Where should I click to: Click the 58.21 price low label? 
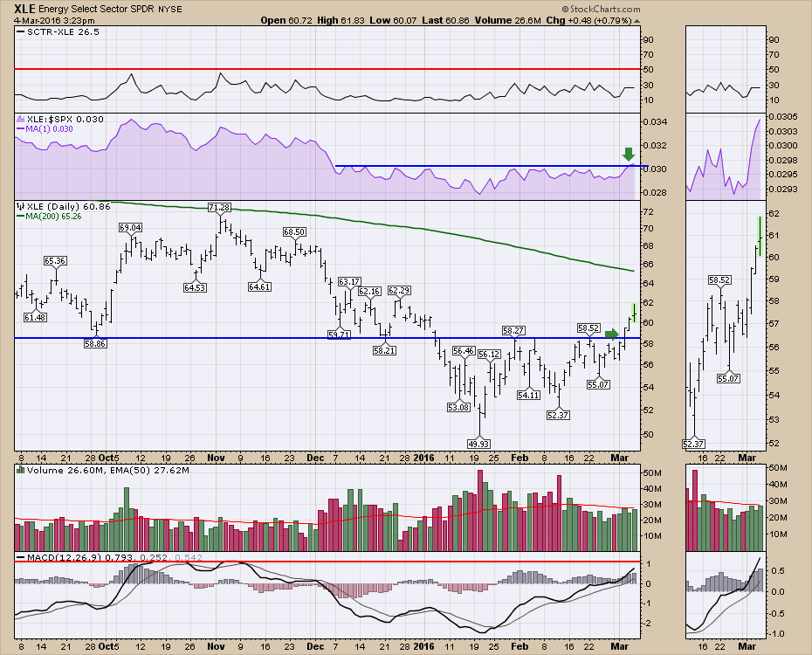coord(384,350)
